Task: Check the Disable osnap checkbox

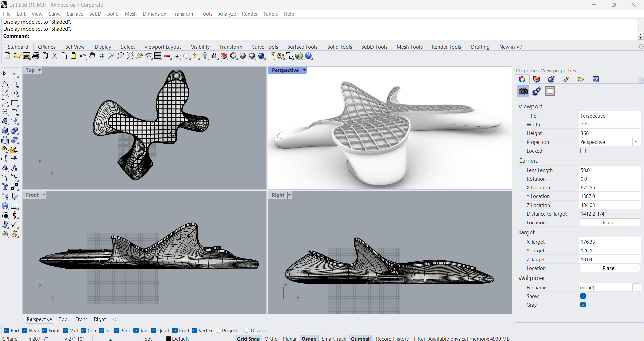Action: (247, 330)
